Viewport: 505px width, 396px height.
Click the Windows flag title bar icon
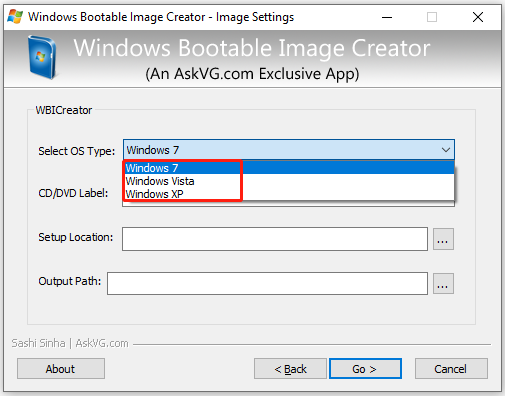pyautogui.click(x=15, y=17)
